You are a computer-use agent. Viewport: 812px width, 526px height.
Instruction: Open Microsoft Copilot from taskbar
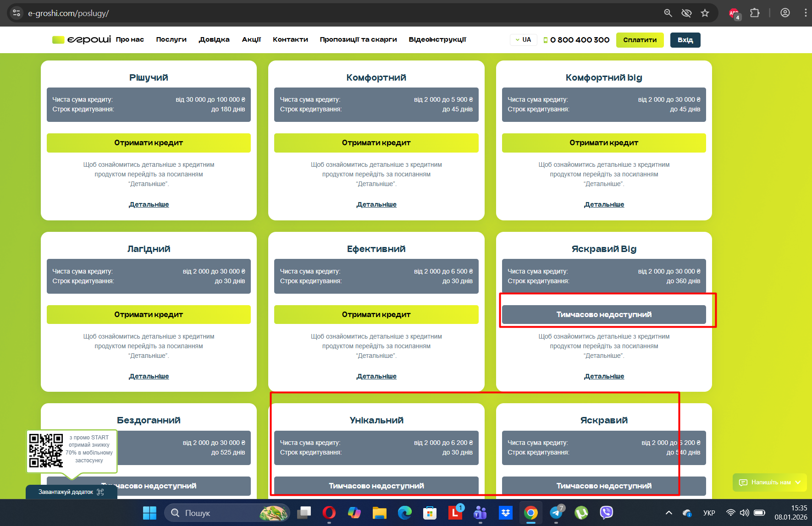coord(354,513)
